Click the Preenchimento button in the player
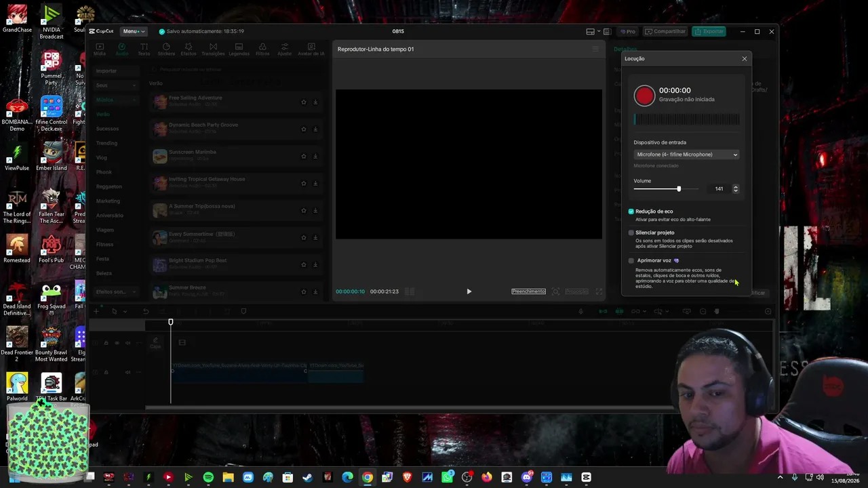This screenshot has height=488, width=868. (528, 291)
